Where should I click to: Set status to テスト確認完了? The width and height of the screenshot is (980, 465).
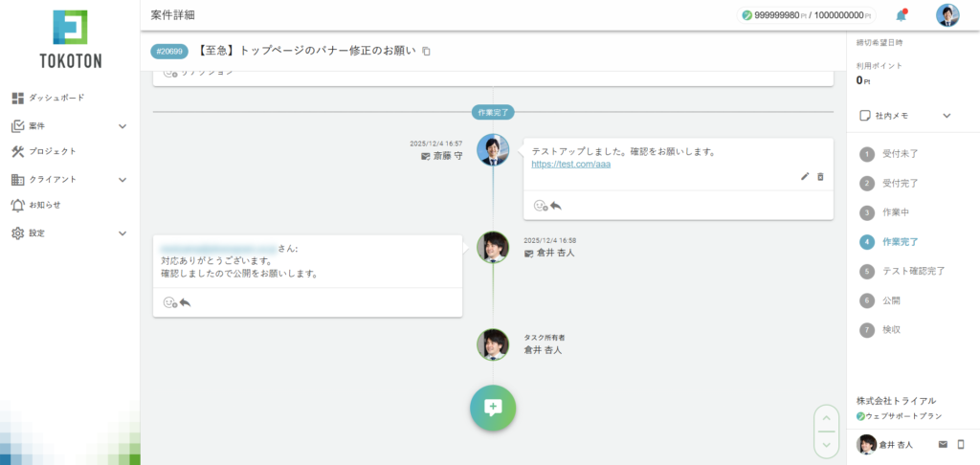tap(911, 272)
